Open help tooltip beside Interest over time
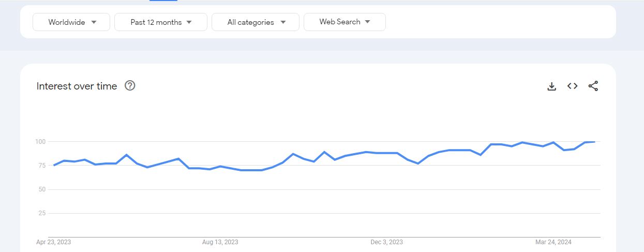This screenshot has width=644, height=252. coord(130,86)
